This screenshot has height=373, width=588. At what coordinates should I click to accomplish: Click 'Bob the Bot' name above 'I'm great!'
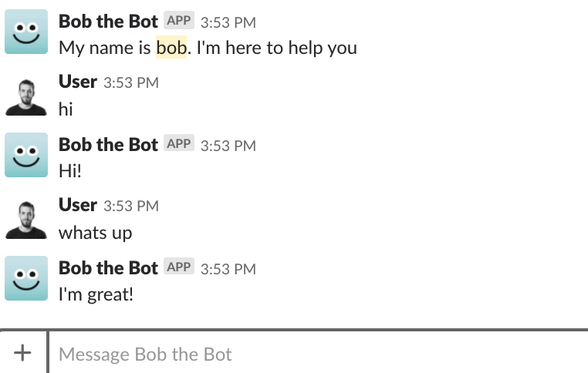(x=108, y=268)
